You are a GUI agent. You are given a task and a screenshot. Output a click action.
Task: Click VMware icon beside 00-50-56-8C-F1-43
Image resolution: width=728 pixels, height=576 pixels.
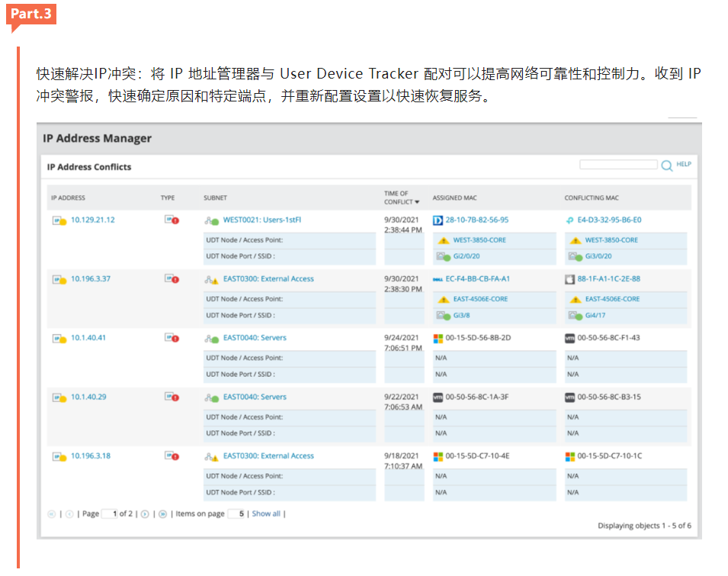click(569, 338)
